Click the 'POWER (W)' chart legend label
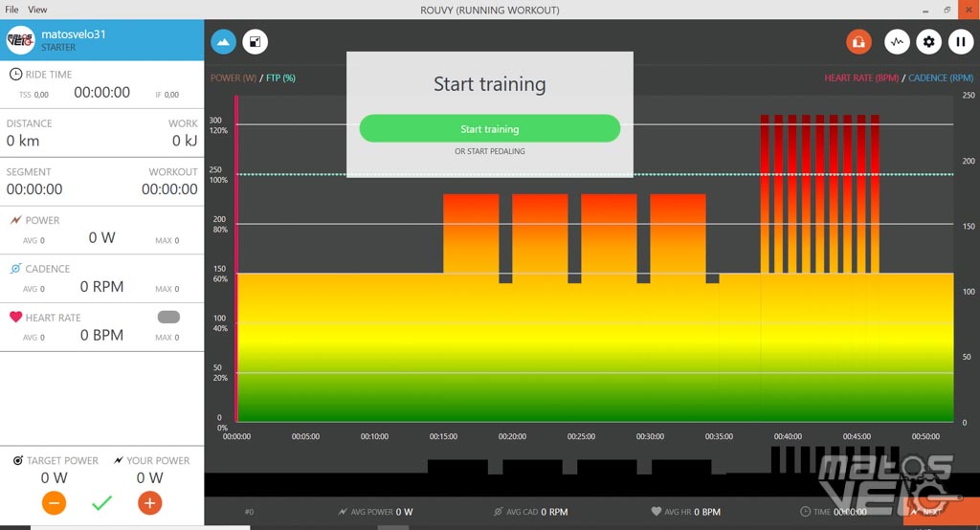The image size is (980, 530). (x=234, y=78)
